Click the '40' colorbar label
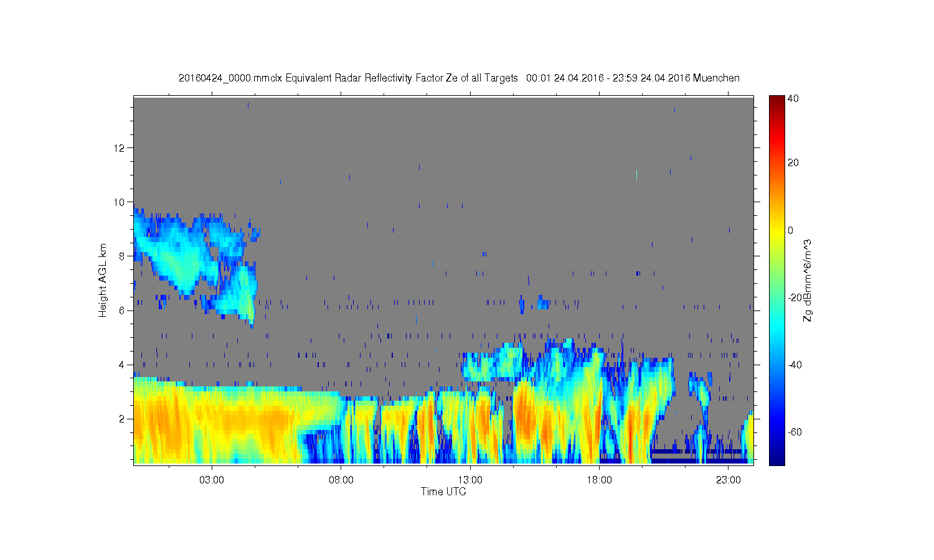 click(793, 98)
